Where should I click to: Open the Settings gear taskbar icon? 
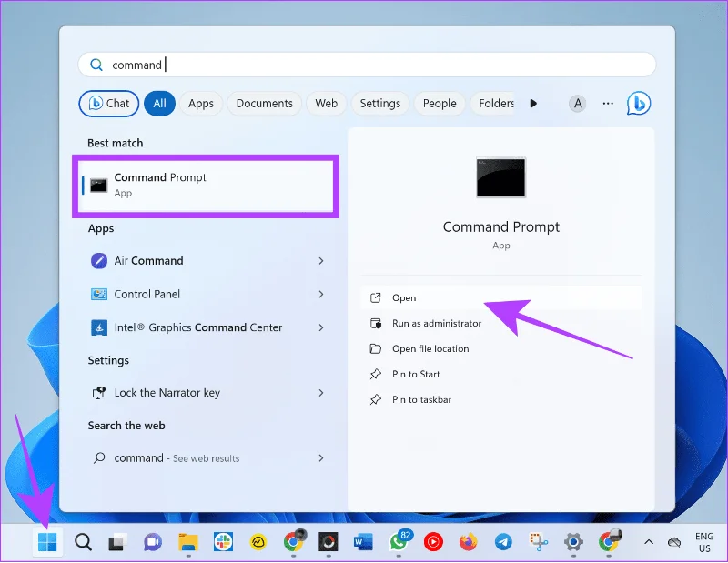pos(573,542)
